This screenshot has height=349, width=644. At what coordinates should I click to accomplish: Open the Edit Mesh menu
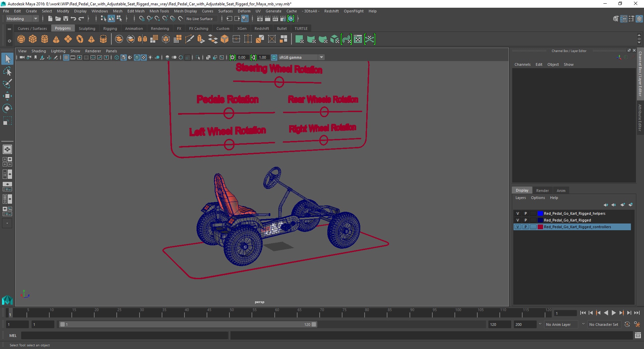click(x=136, y=11)
